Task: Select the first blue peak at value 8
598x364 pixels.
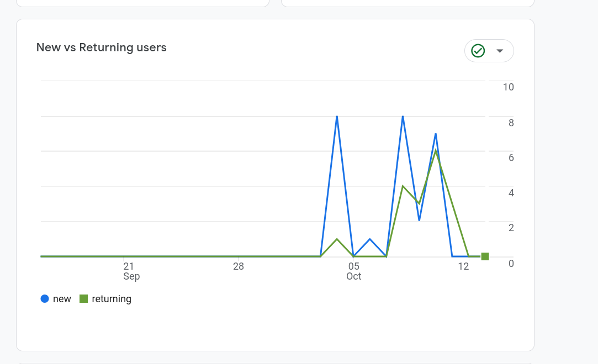Action: coord(337,116)
